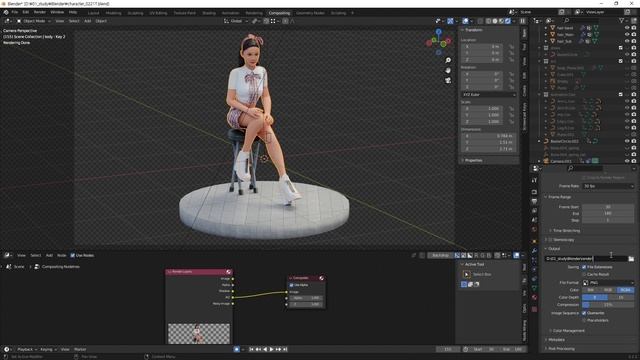Click the Composite node header icon
The height and width of the screenshot is (360, 640).
pyautogui.click(x=322, y=278)
